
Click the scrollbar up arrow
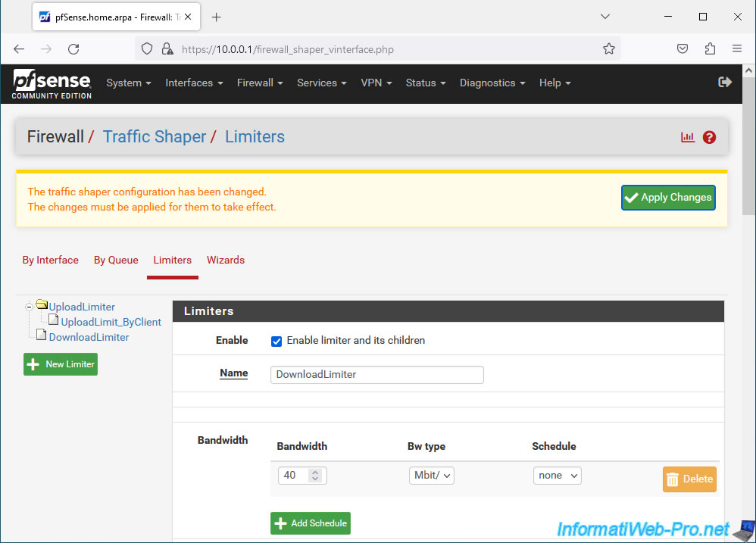pyautogui.click(x=748, y=71)
